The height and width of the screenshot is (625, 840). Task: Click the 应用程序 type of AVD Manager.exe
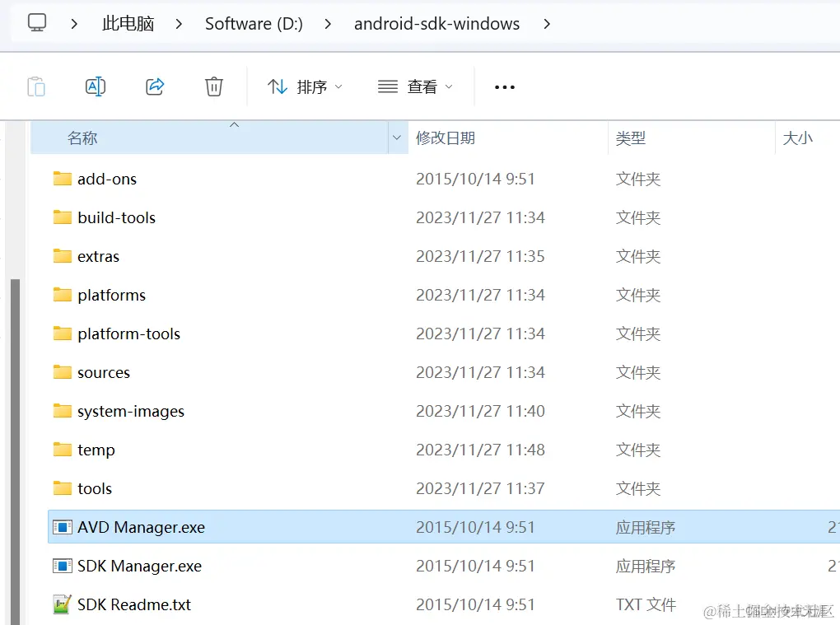pyautogui.click(x=645, y=528)
